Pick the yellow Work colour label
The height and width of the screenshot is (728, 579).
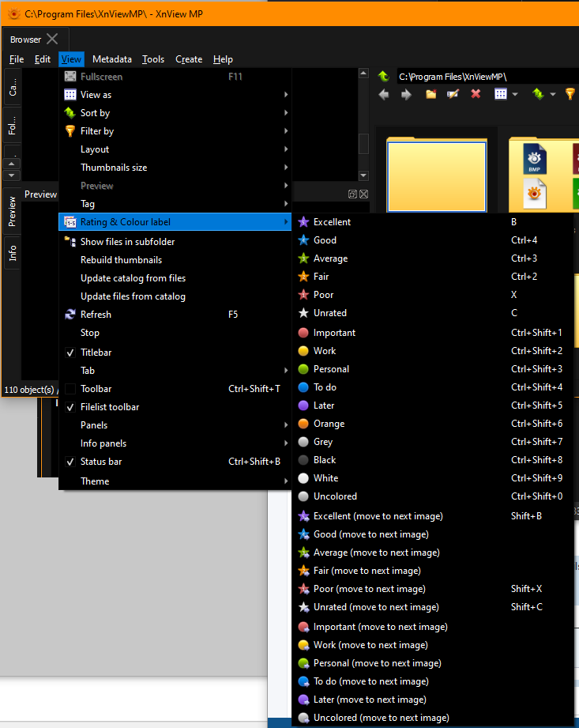click(x=432, y=350)
